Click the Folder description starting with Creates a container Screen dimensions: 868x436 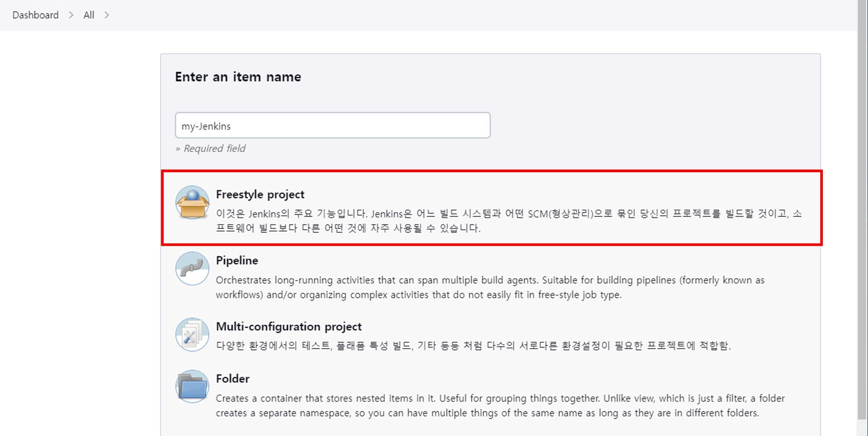tap(500, 406)
